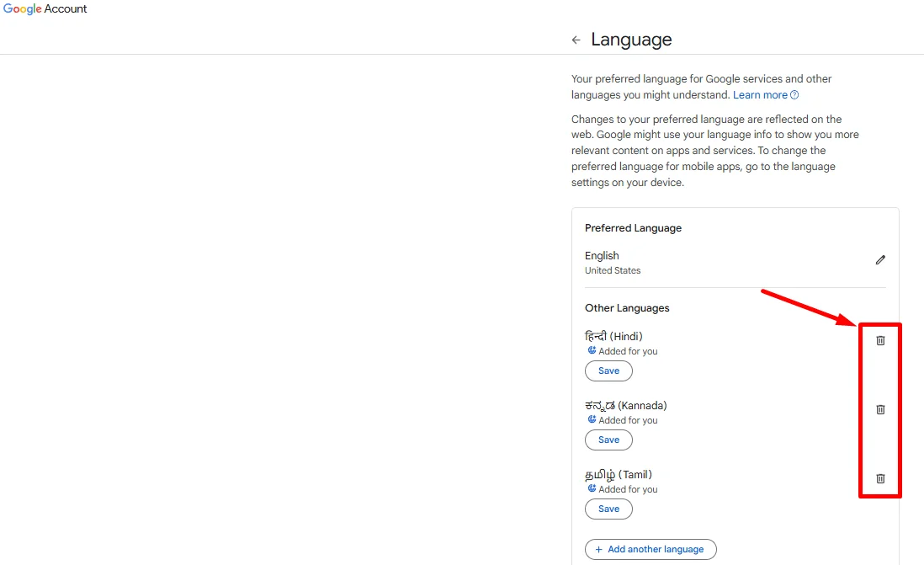Click the Other Languages heading

(627, 307)
